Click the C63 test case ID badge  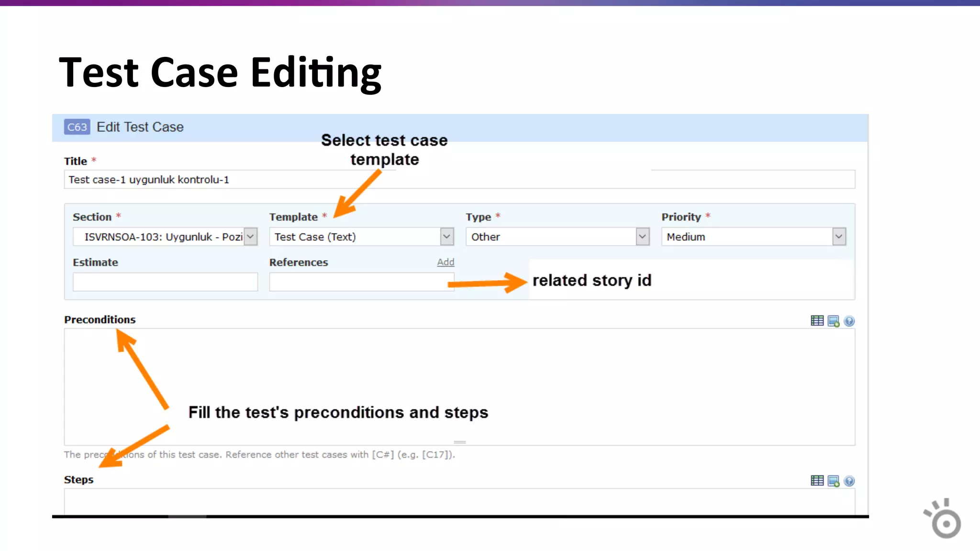point(77,127)
